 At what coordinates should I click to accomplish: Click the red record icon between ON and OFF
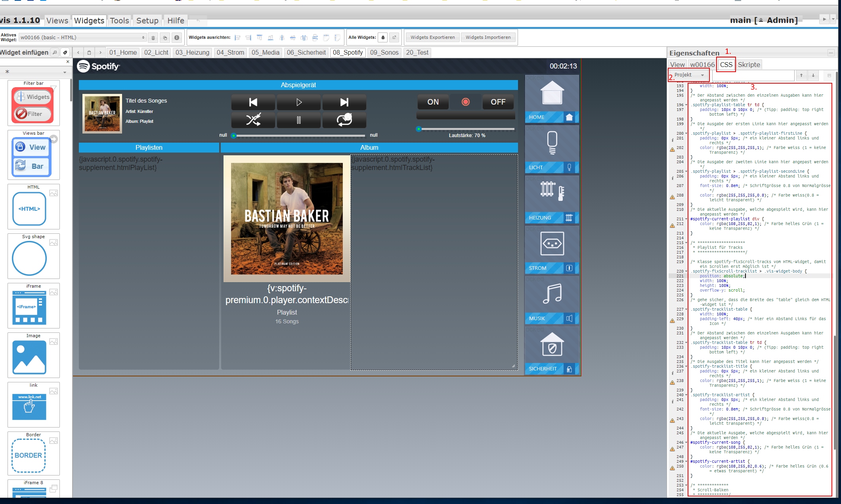click(466, 102)
